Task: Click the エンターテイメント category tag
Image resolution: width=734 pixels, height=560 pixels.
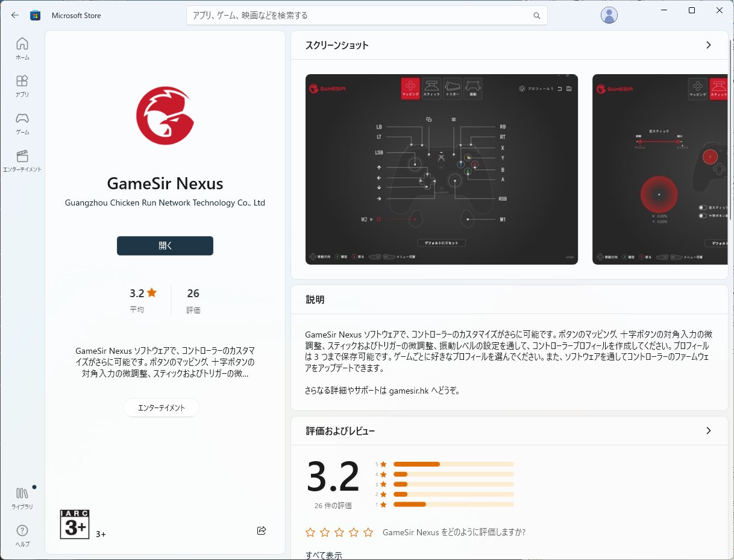Action: pyautogui.click(x=162, y=407)
